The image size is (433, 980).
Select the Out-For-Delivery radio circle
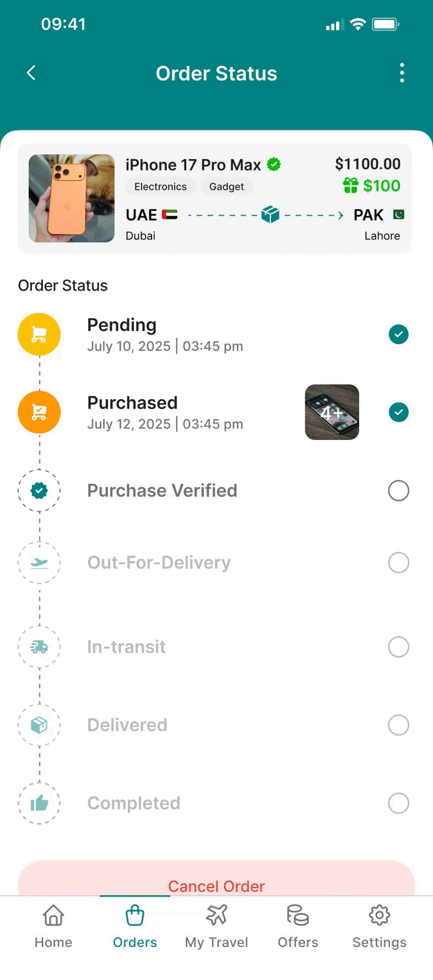pyautogui.click(x=398, y=563)
